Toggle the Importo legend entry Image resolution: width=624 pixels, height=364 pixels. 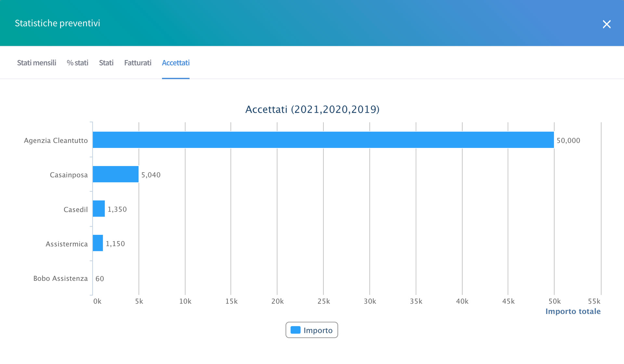(x=312, y=330)
